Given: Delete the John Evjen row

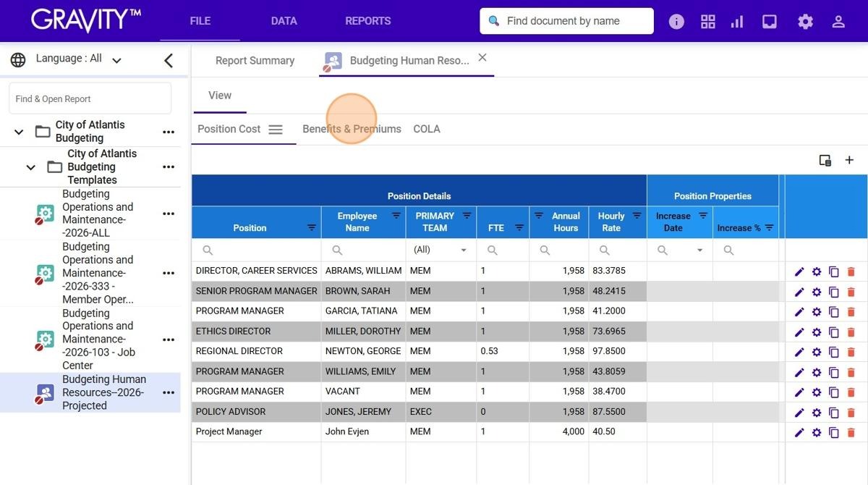Looking at the screenshot, I should [851, 432].
